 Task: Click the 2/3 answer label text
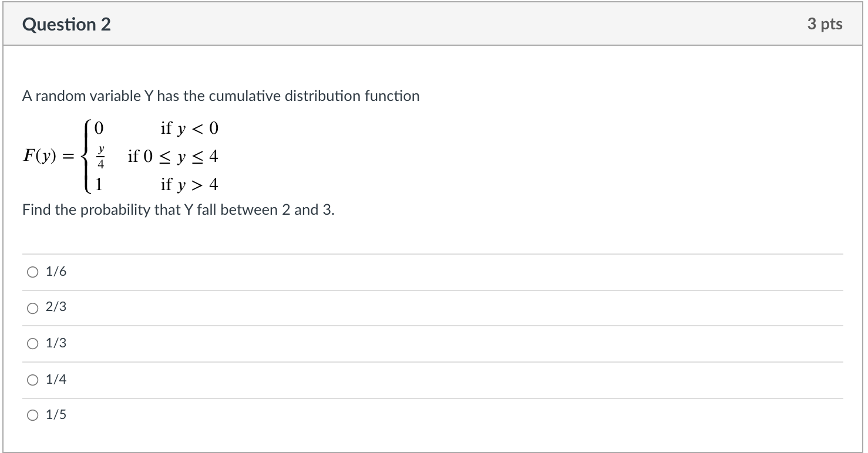55,307
